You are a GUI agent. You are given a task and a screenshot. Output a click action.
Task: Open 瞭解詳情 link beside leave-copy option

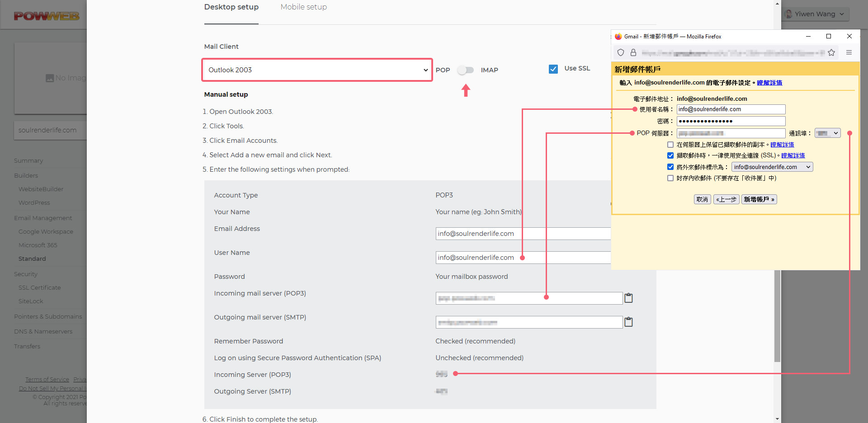coord(782,145)
